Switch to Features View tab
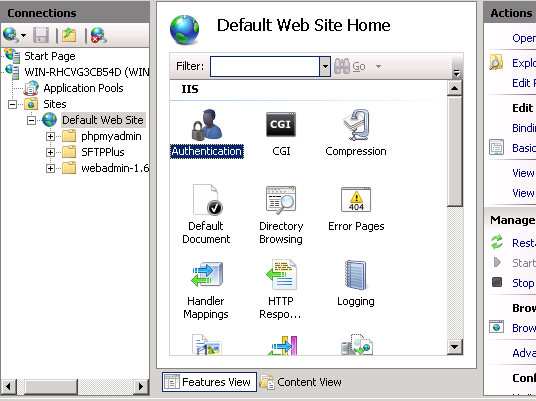This screenshot has height=401, width=536. (209, 382)
